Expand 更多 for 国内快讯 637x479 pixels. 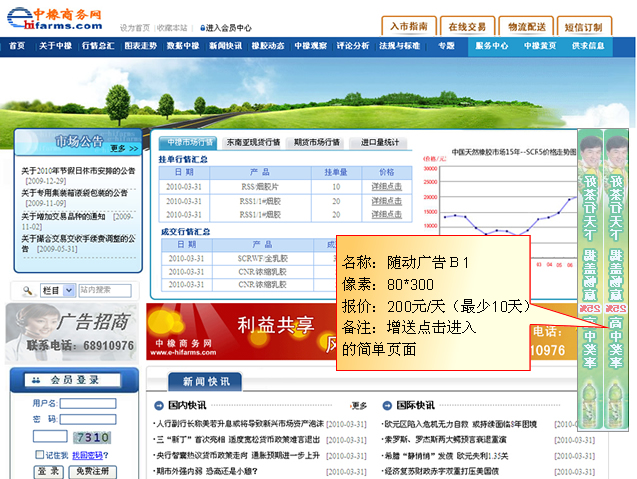coord(359,405)
